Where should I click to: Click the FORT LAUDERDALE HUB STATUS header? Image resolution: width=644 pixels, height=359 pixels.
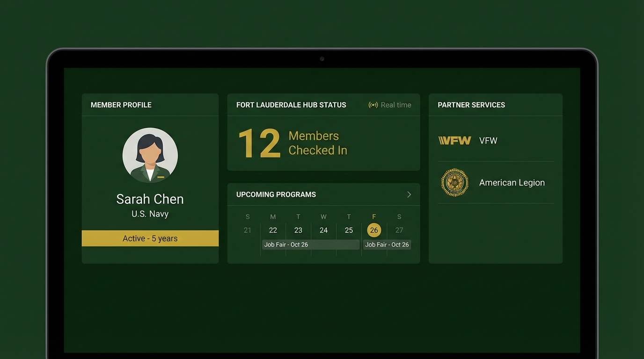point(291,105)
